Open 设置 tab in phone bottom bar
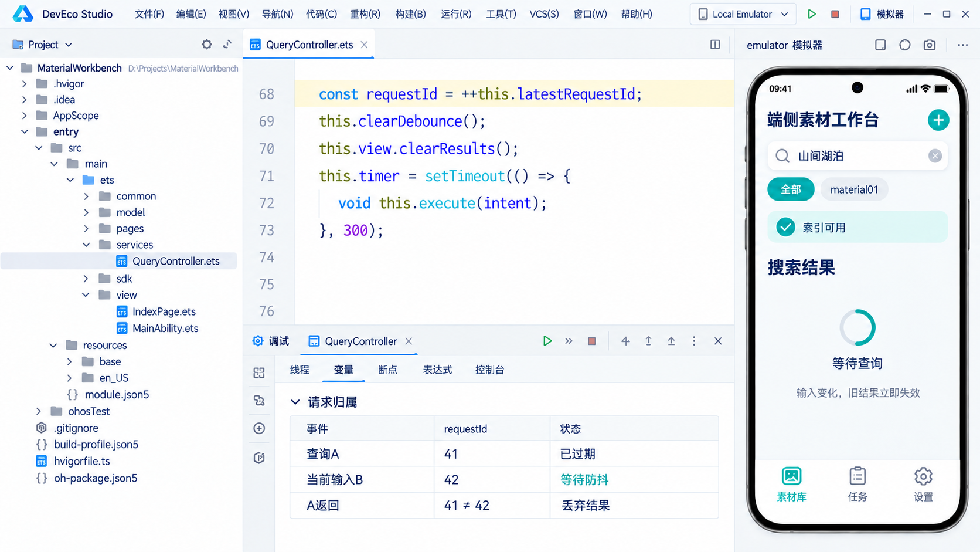 tap(923, 485)
